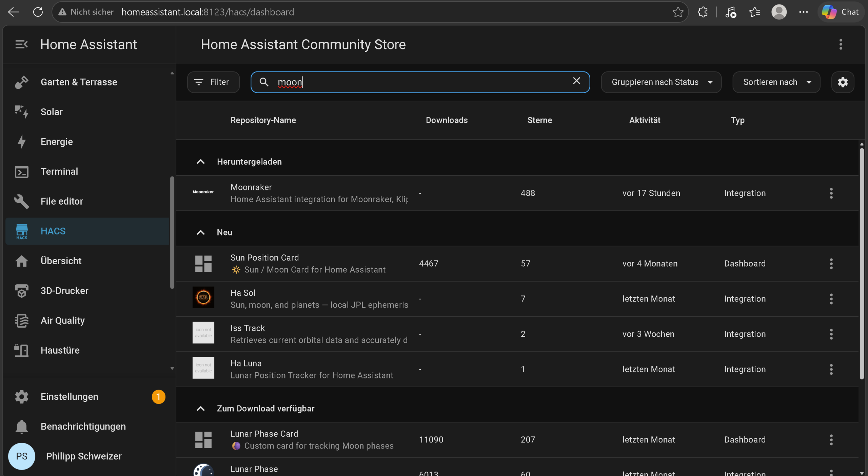Click the search magnifier icon

pyautogui.click(x=264, y=82)
